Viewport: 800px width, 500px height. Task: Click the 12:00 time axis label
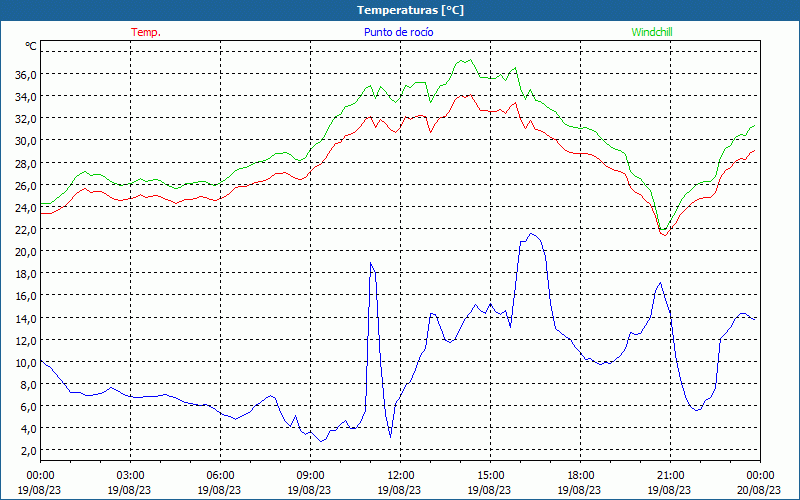[x=401, y=476]
